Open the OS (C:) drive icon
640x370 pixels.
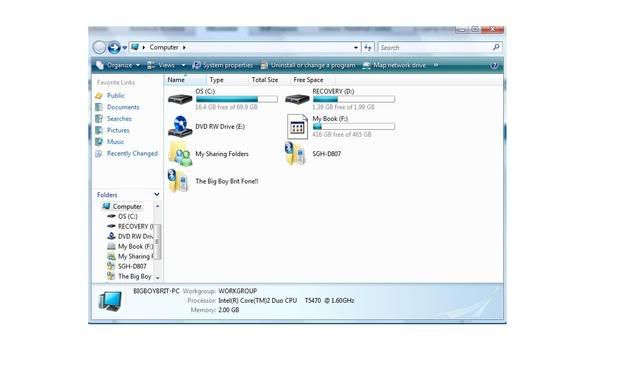(180, 99)
